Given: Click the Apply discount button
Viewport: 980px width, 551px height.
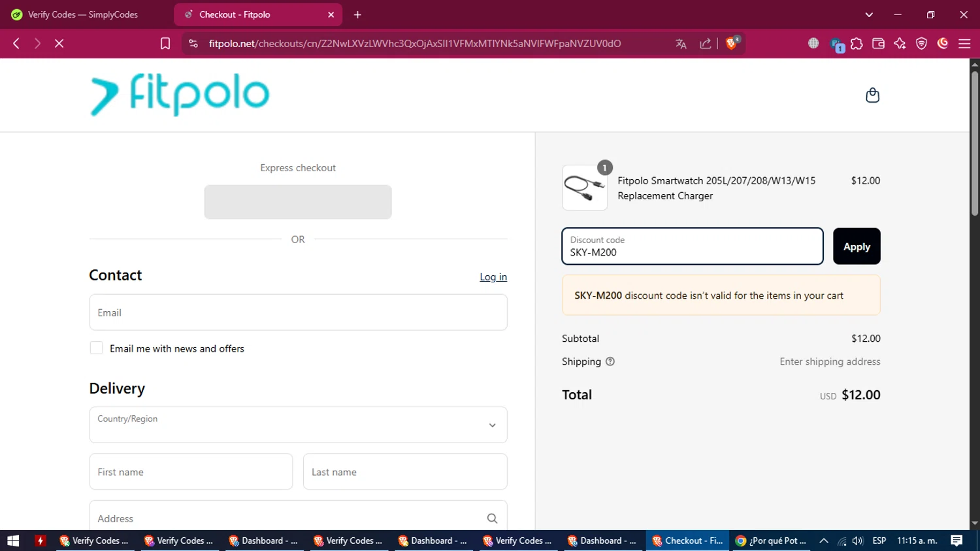Looking at the screenshot, I should point(857,246).
